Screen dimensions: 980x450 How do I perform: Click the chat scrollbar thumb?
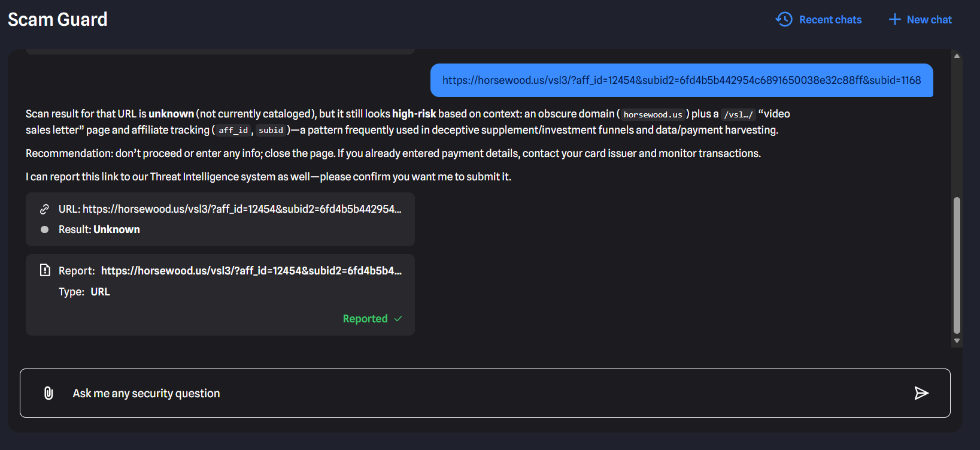(x=957, y=265)
